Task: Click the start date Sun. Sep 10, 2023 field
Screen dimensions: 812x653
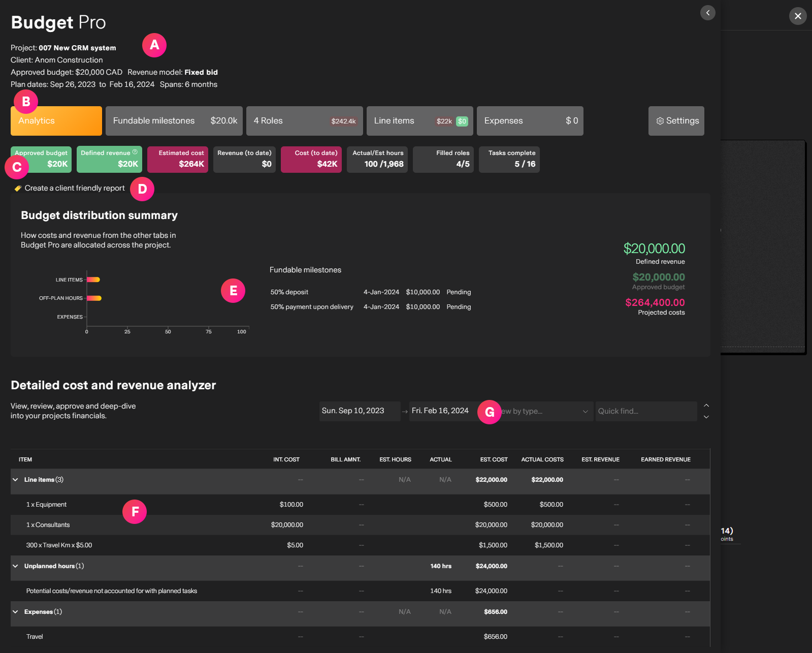Action: [x=360, y=411]
